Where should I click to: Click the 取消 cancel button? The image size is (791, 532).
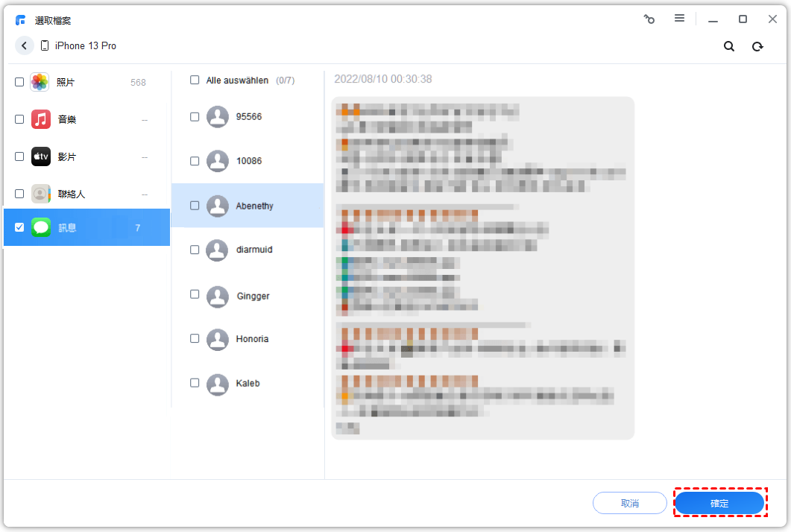click(629, 503)
